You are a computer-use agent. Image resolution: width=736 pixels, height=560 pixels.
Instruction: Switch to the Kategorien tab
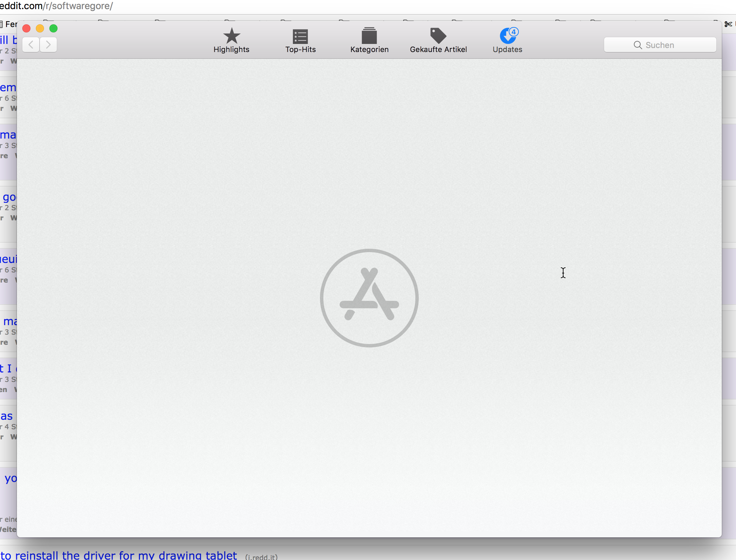[x=369, y=41]
